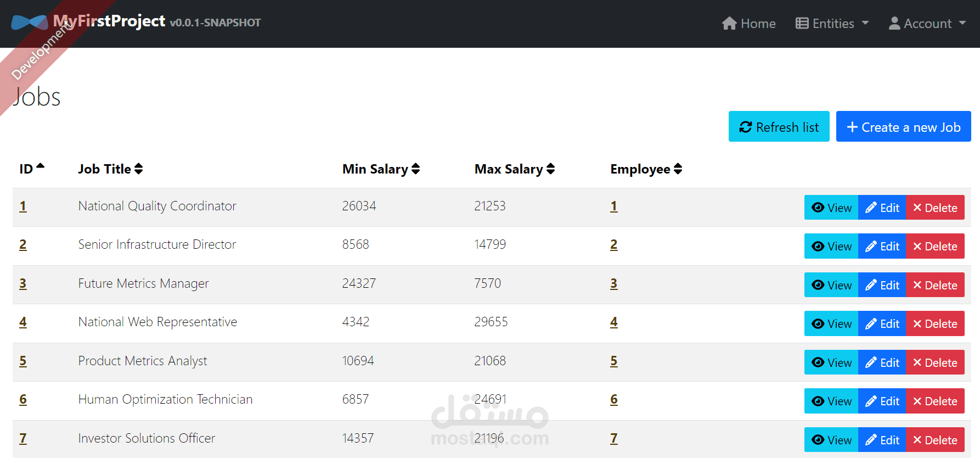Click the sort icon next to Max Salary
Screen dimensions: 980x458
(551, 169)
